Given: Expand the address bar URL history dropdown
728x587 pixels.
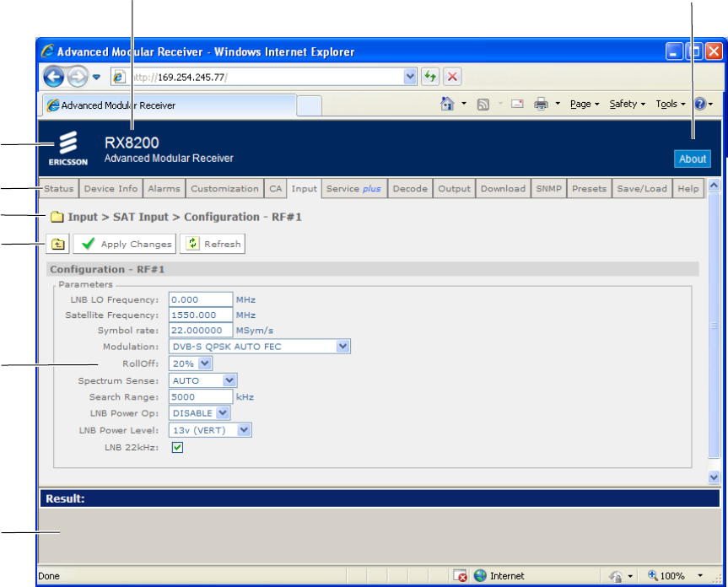Looking at the screenshot, I should (410, 77).
